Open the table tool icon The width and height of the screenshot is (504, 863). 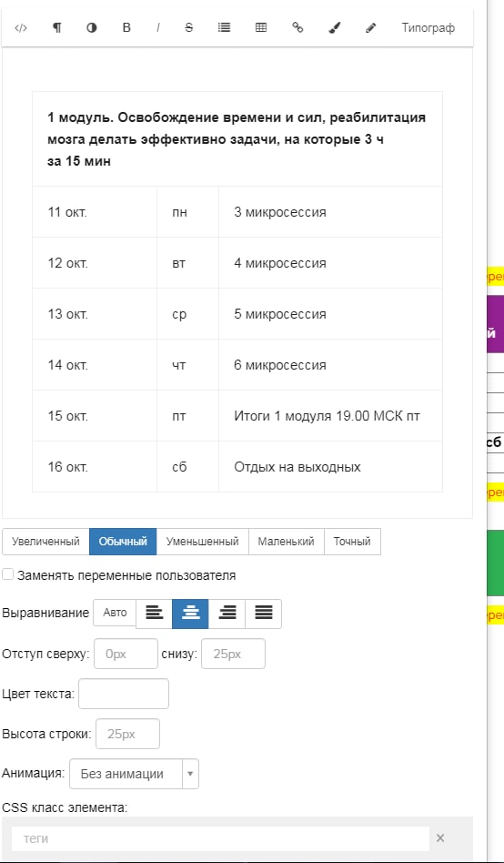click(x=261, y=27)
